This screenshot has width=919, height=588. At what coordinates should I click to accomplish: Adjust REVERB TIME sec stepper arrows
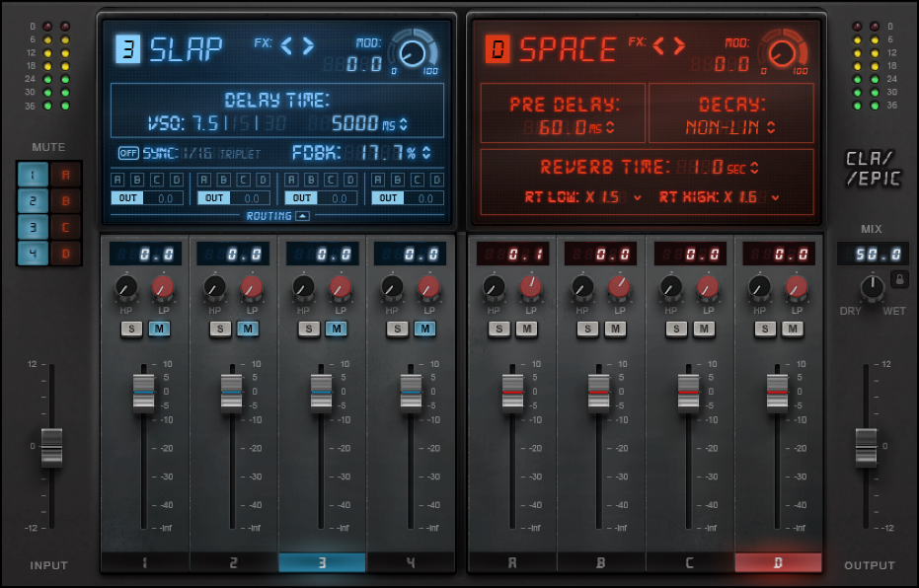[x=755, y=168]
